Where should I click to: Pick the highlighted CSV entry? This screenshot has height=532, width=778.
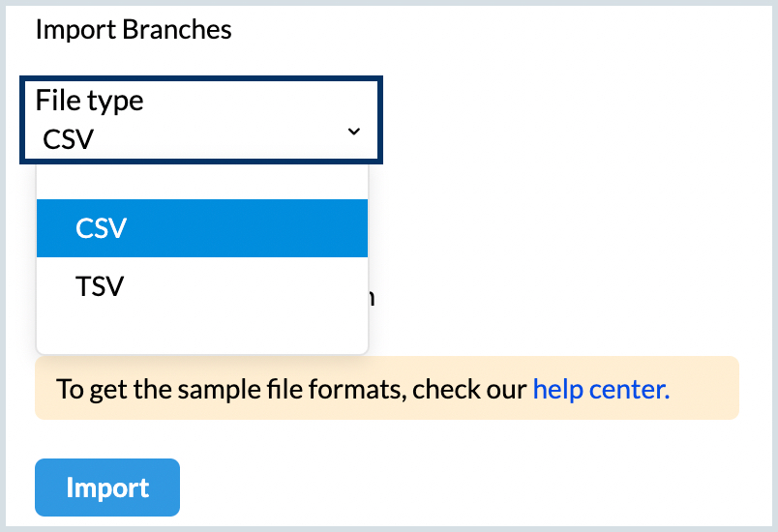201,228
